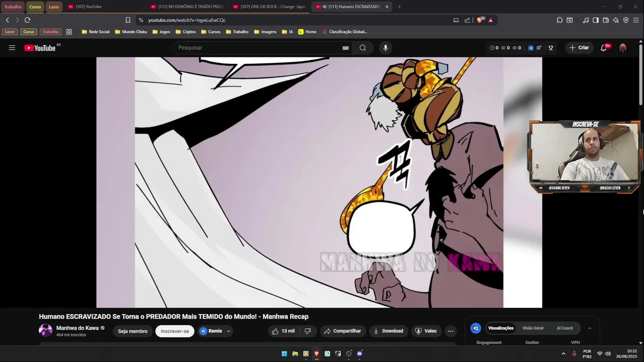Click the Compartilhar share button

click(x=343, y=331)
